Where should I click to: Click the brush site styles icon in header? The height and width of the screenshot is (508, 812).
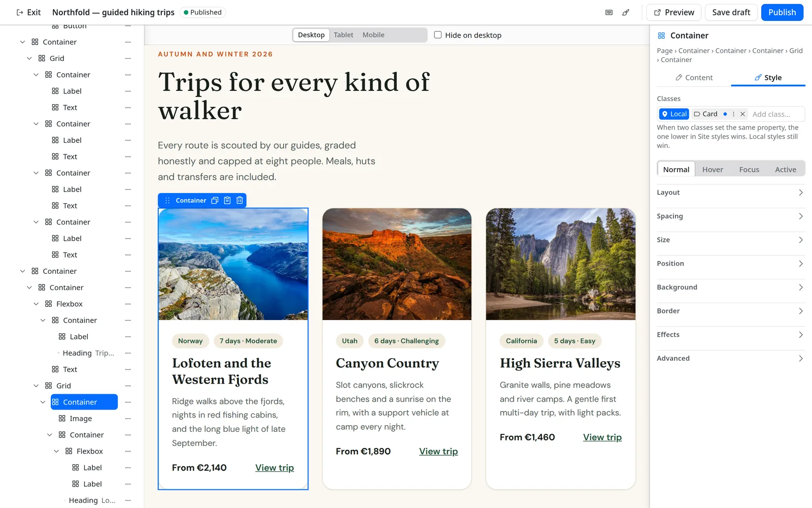click(626, 12)
